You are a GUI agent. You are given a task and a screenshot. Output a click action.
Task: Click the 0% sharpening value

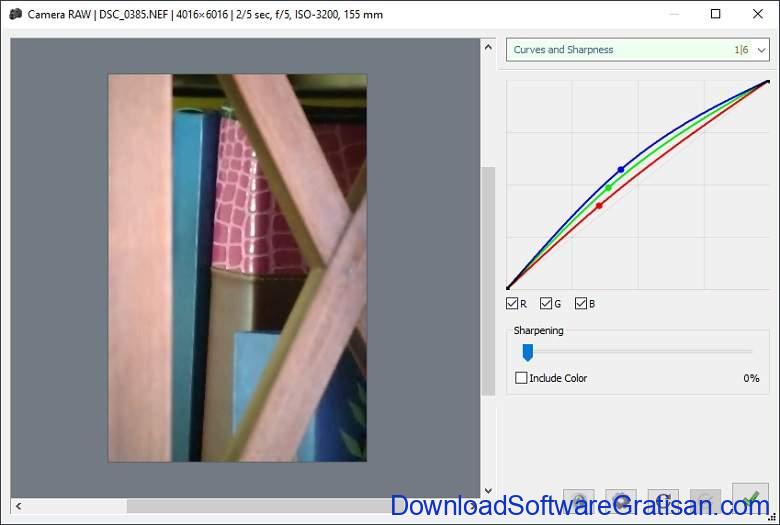pyautogui.click(x=751, y=378)
